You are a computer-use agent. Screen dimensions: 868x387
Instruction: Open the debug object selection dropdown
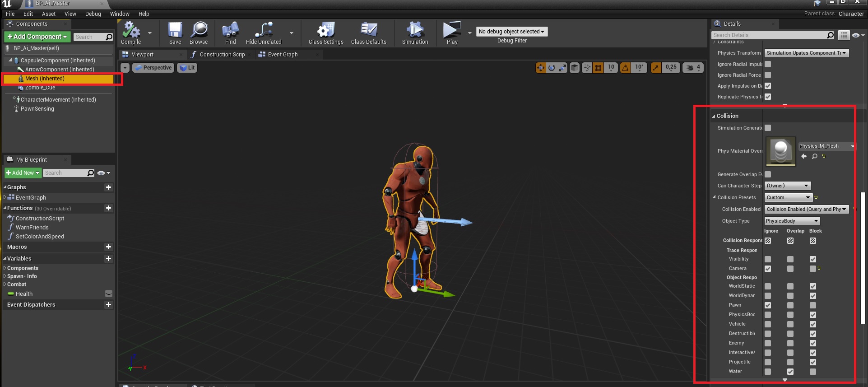[x=511, y=32]
